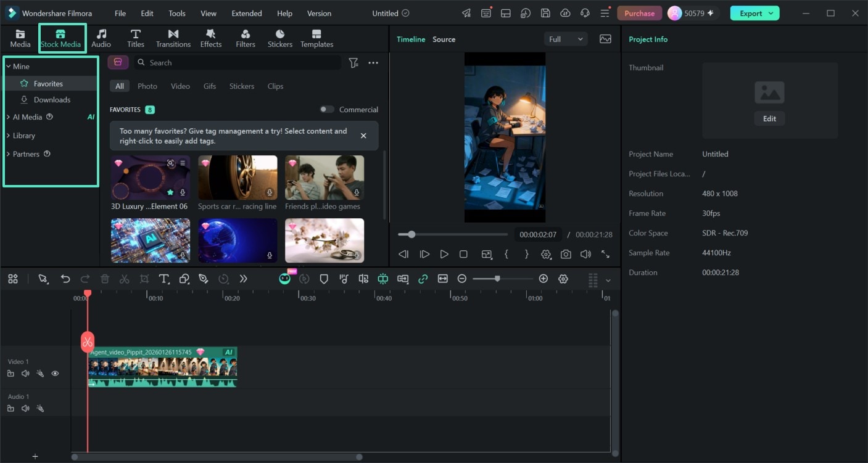
Task: Play the preview video
Action: (x=444, y=254)
